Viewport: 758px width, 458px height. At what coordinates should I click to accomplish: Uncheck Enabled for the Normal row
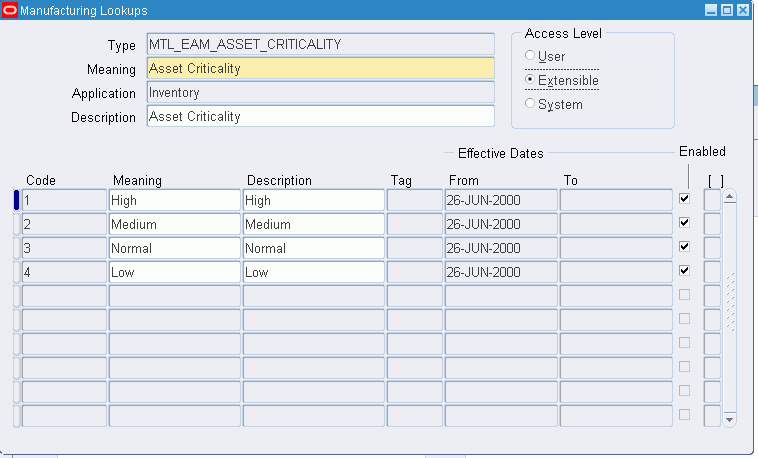(x=684, y=247)
